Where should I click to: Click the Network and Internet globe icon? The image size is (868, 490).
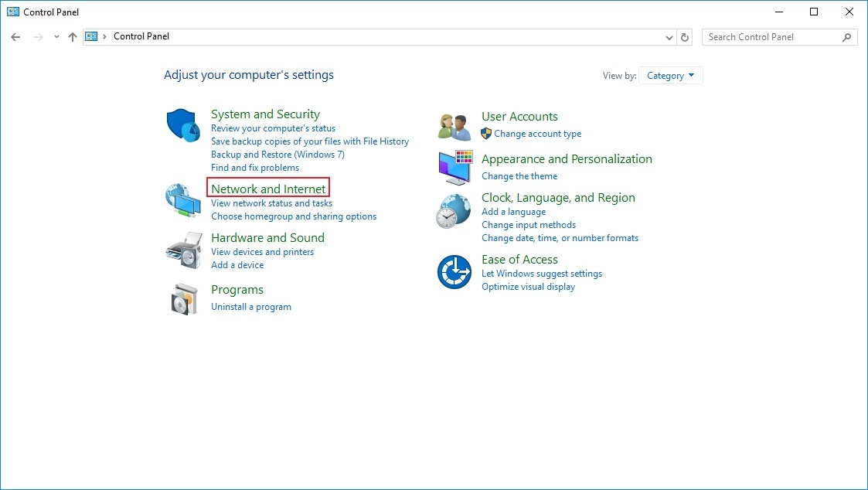click(183, 201)
